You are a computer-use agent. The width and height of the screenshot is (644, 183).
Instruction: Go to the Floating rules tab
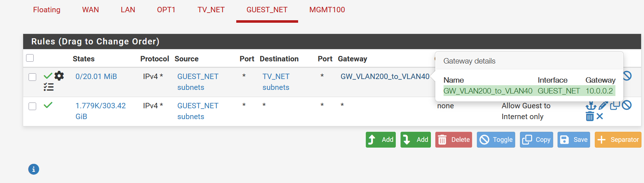click(x=47, y=10)
